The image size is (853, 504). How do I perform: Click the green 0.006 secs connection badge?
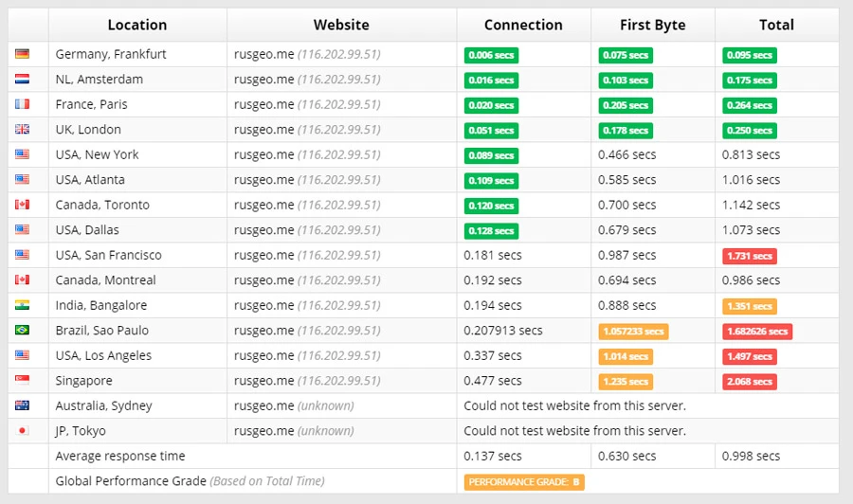click(x=491, y=55)
